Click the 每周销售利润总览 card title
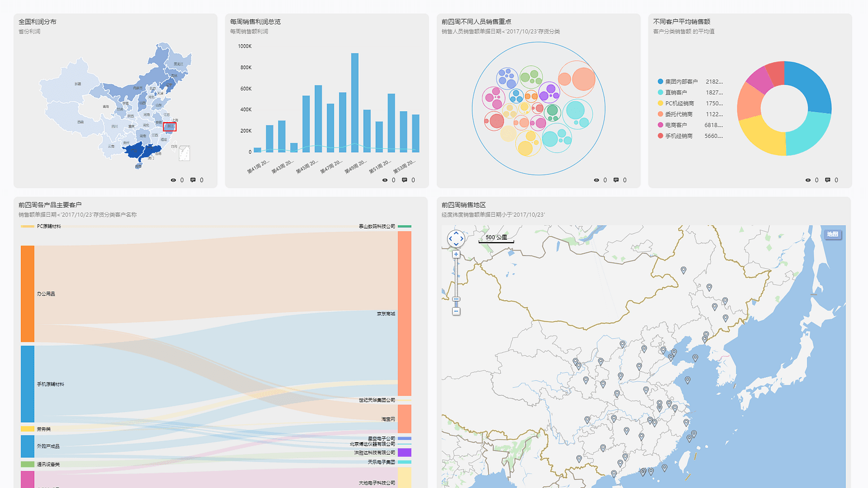 click(x=255, y=21)
